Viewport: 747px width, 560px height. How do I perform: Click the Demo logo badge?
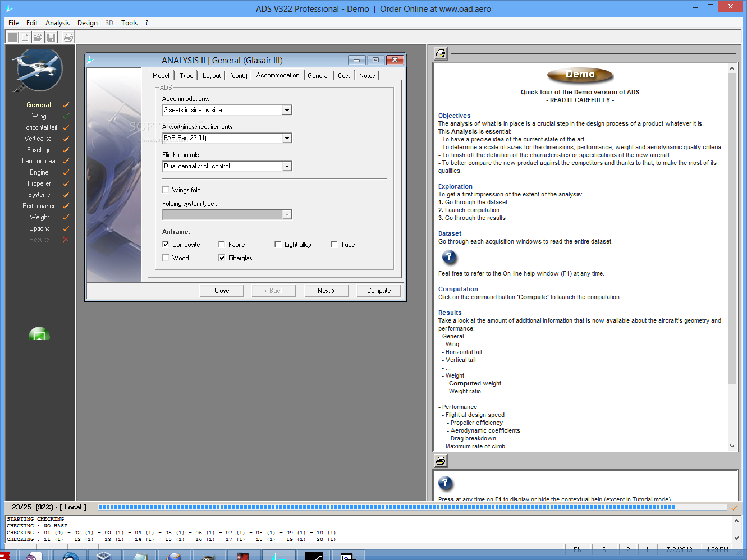pos(580,75)
